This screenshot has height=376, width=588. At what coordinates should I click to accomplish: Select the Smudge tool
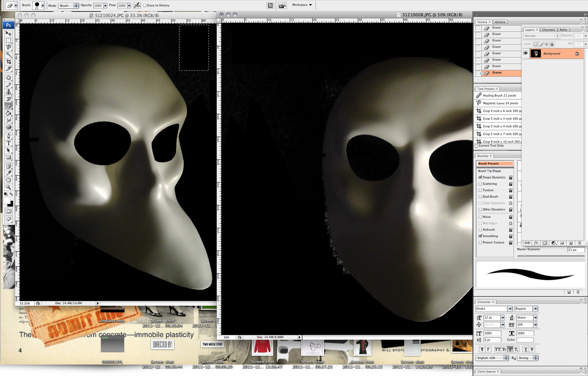[x=8, y=120]
